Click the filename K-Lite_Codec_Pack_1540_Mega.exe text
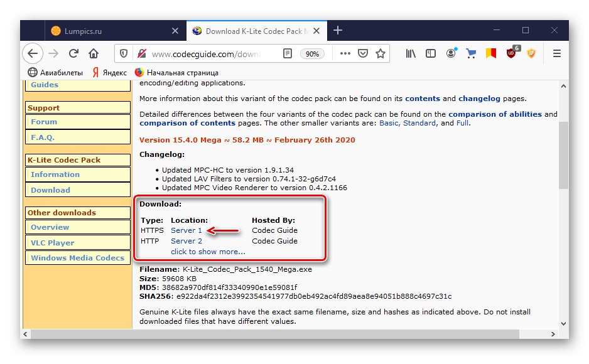Screen dimensions: 589x364 [247, 269]
